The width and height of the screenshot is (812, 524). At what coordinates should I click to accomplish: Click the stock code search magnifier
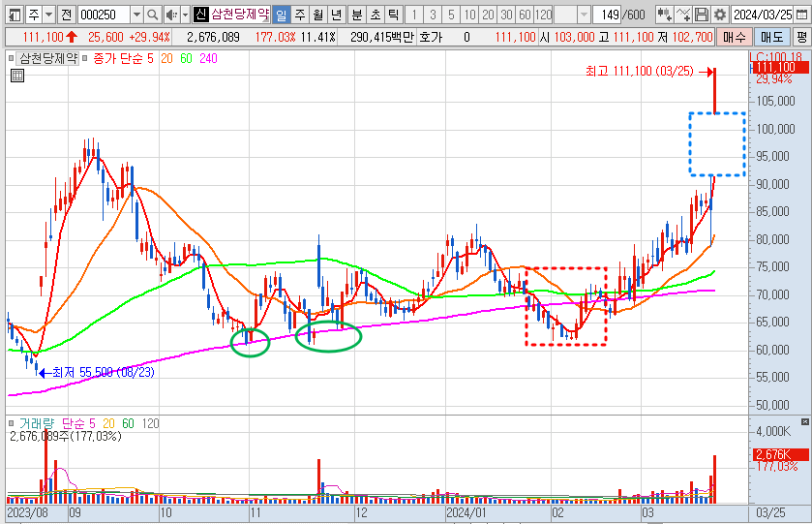tap(152, 15)
